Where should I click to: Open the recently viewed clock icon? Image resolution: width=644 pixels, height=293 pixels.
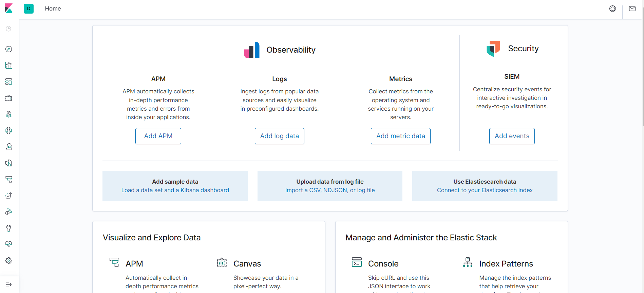[x=9, y=29]
